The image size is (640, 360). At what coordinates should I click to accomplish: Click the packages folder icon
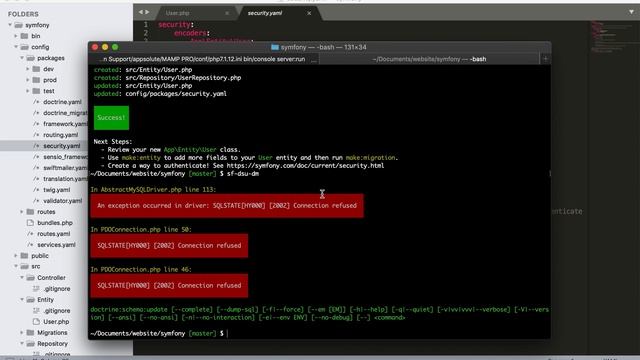click(x=30, y=58)
